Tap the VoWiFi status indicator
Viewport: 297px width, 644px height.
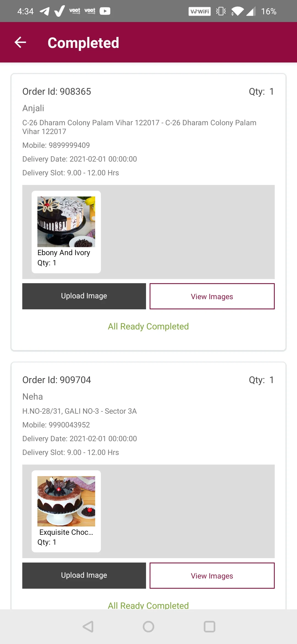click(200, 11)
